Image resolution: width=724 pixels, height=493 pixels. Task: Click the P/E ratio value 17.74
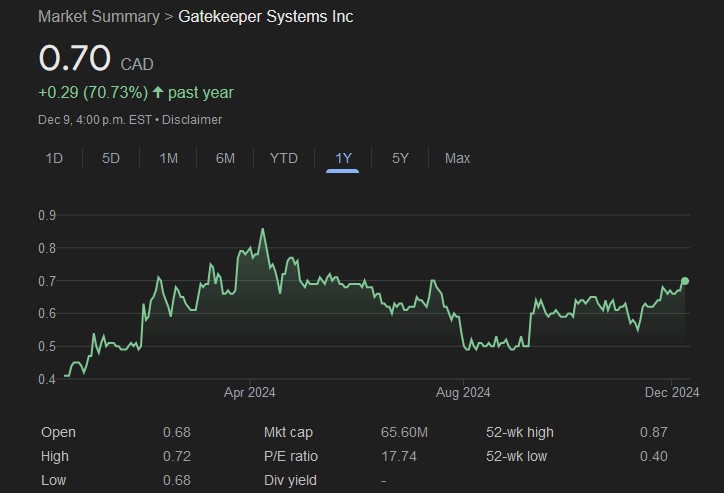(398, 456)
